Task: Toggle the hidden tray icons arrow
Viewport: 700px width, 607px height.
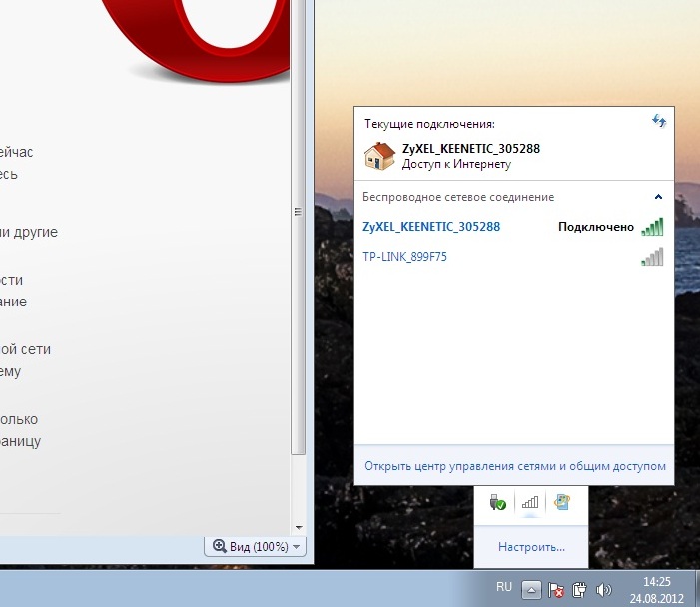Action: coord(531,590)
